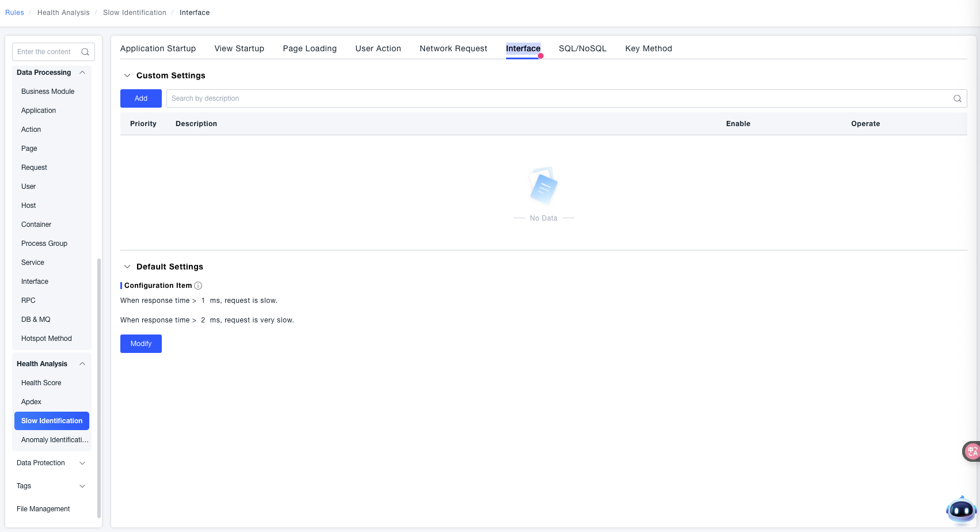
Task: Collapse the Health Analysis menu group
Action: tap(82, 364)
